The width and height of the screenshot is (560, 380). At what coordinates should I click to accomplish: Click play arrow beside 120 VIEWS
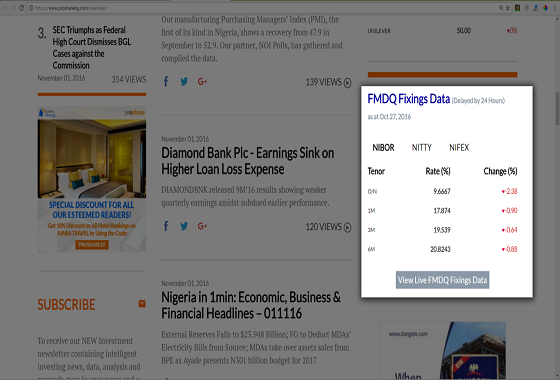pyautogui.click(x=348, y=227)
